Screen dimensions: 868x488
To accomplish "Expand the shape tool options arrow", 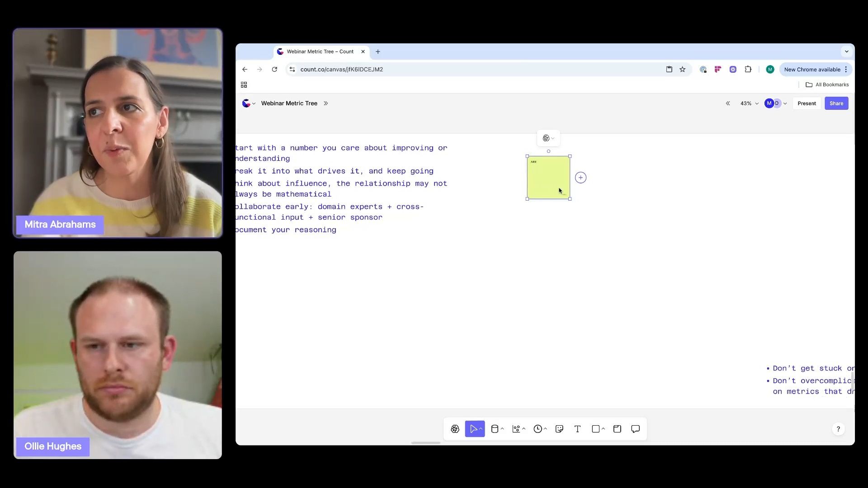I will [604, 429].
